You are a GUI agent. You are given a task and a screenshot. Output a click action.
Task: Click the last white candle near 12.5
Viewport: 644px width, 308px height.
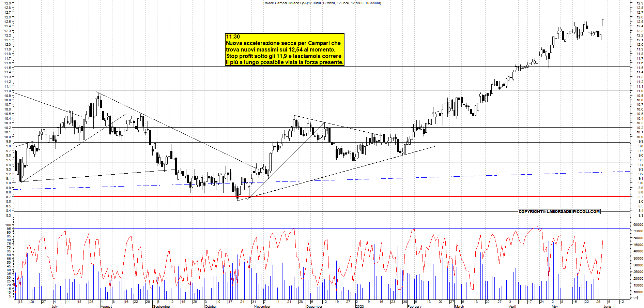603,23
